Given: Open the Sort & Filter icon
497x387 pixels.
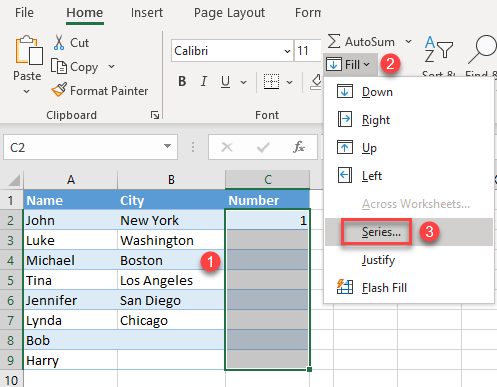Looking at the screenshot, I should [x=439, y=49].
